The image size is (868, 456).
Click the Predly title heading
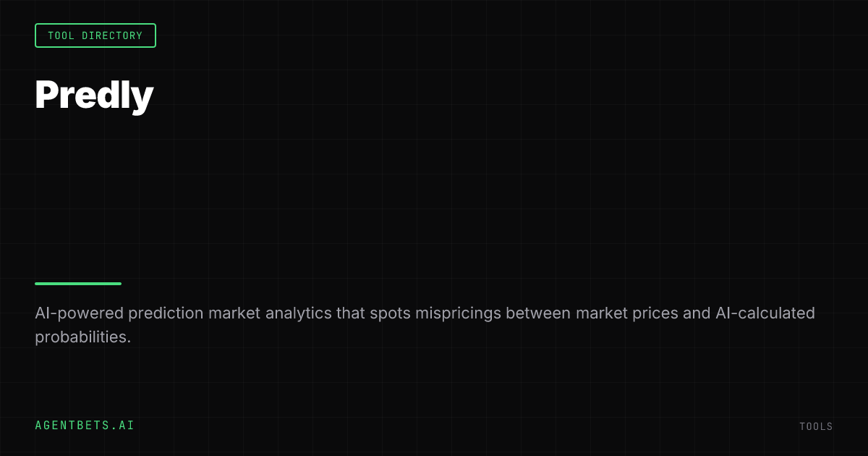pos(94,95)
